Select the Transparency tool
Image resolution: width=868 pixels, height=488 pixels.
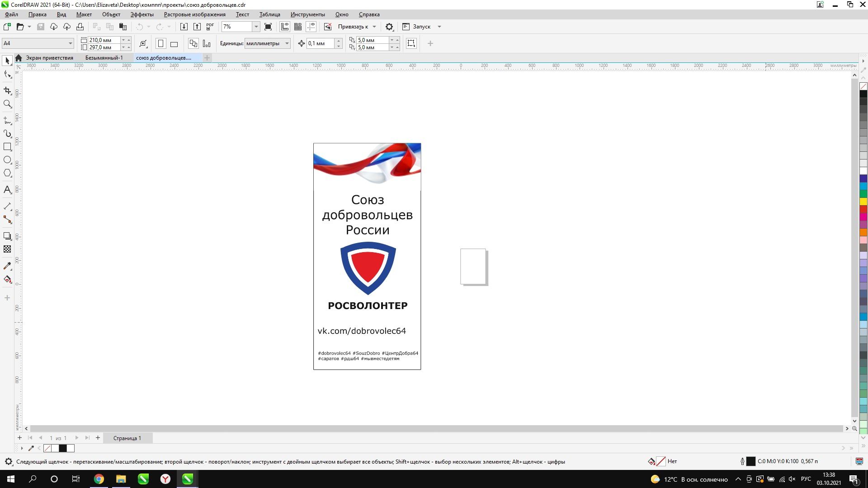(7, 249)
